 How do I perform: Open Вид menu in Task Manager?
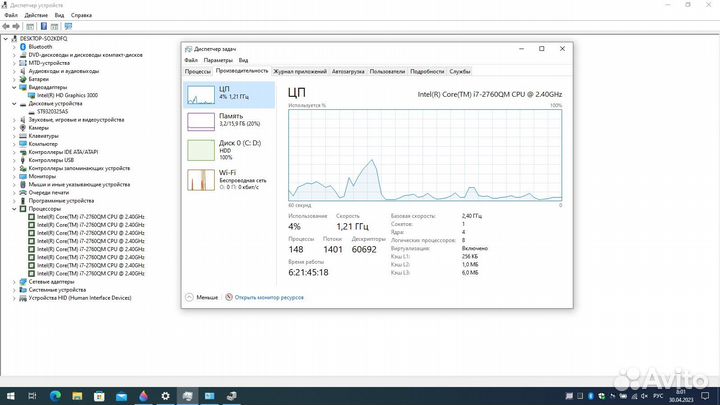coord(243,60)
